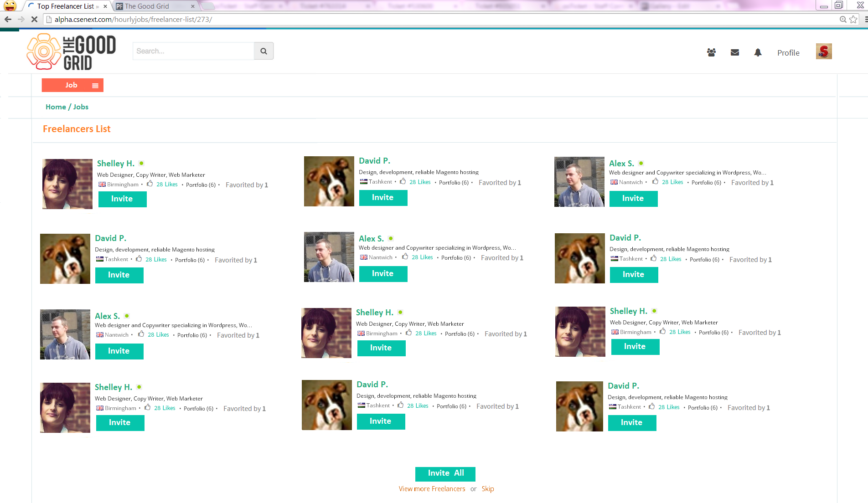
Task: Click Shelley H. photo in third row right
Action: (x=580, y=332)
